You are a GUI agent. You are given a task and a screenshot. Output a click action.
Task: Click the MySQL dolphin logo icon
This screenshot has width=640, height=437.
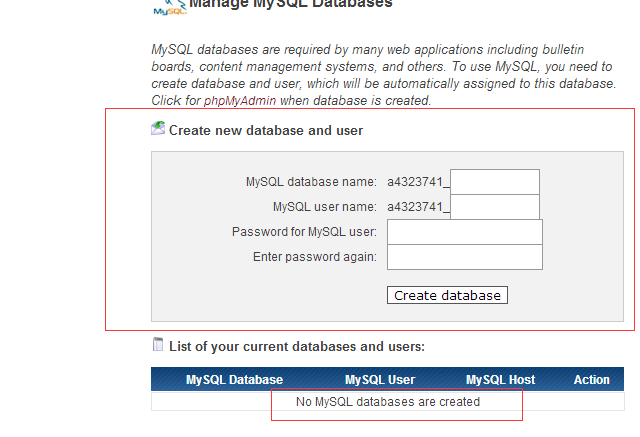point(170,7)
